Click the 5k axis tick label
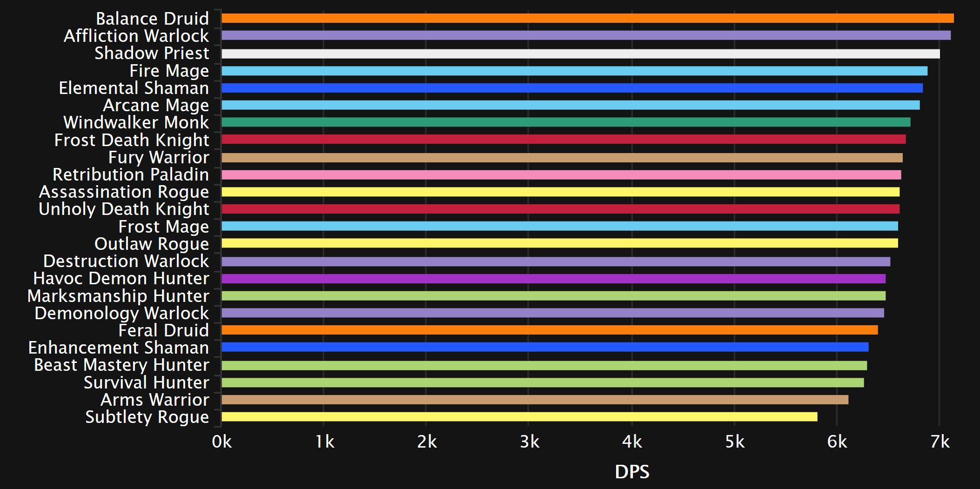The width and height of the screenshot is (980, 489). 735,442
